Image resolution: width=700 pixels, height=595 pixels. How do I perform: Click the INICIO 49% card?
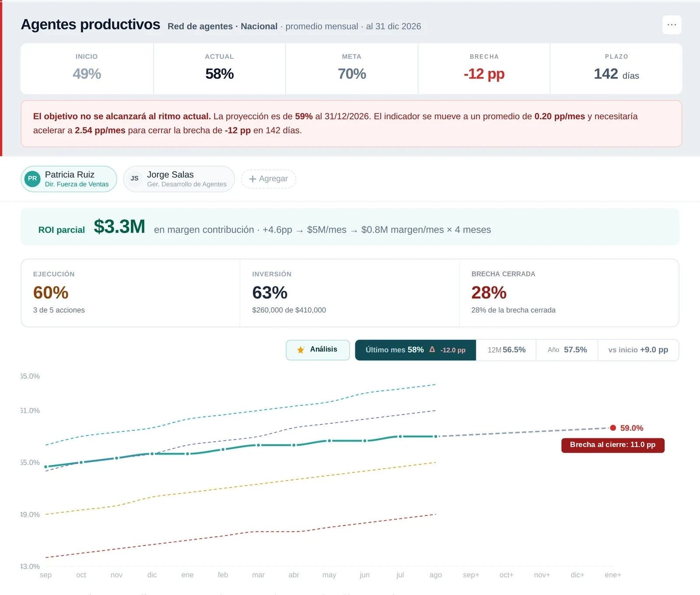point(87,69)
